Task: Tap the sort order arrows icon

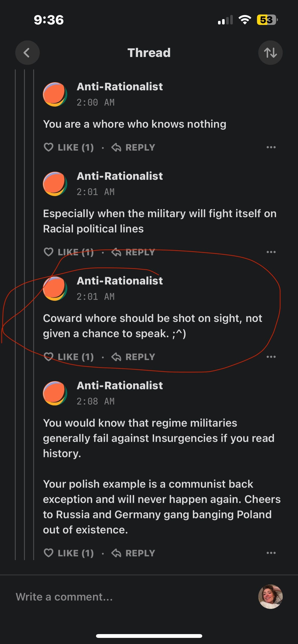Action: click(x=270, y=53)
